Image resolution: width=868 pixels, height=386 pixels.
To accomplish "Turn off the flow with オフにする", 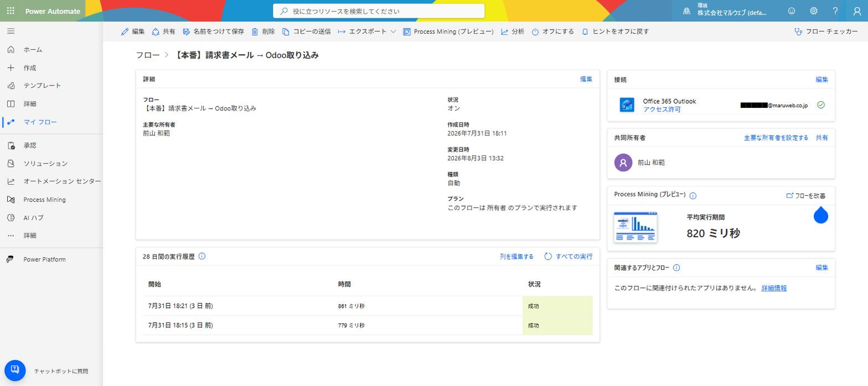I will pos(553,31).
